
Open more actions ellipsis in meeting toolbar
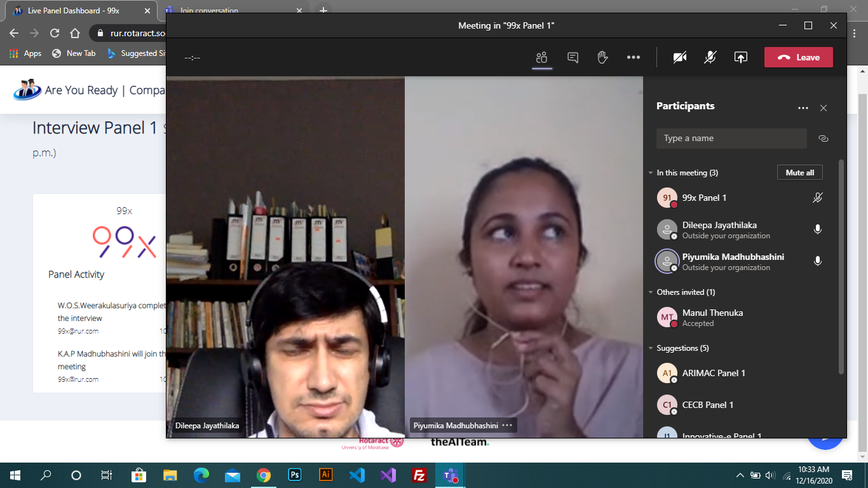(633, 57)
